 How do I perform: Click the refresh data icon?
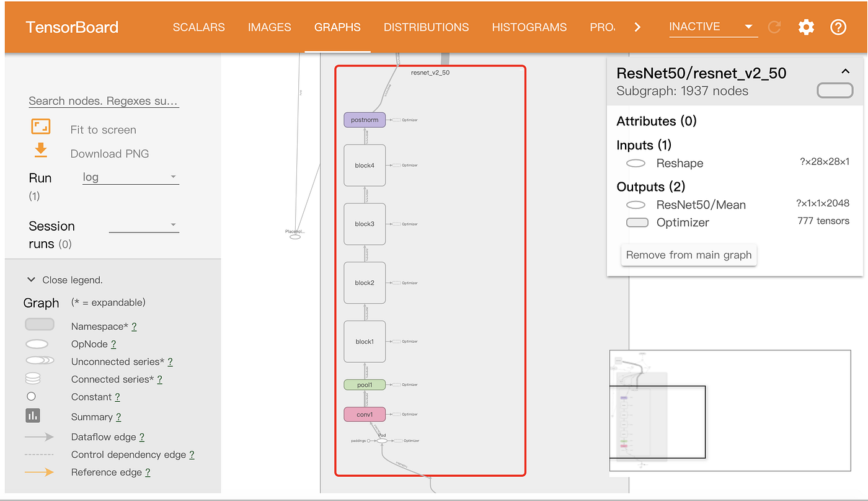point(774,27)
